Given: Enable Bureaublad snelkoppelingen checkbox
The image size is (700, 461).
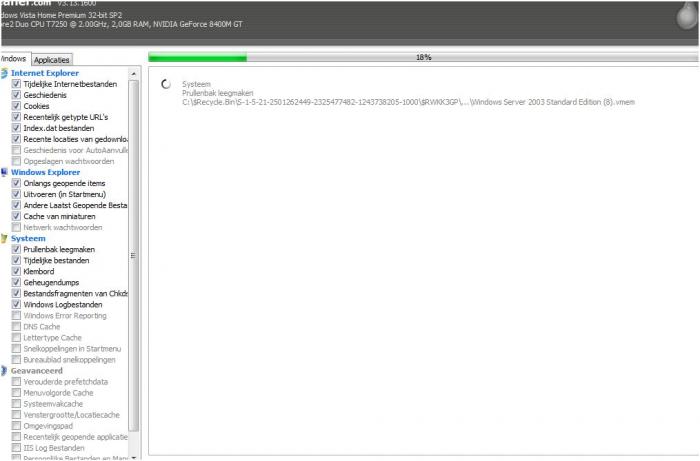Looking at the screenshot, I should (17, 360).
